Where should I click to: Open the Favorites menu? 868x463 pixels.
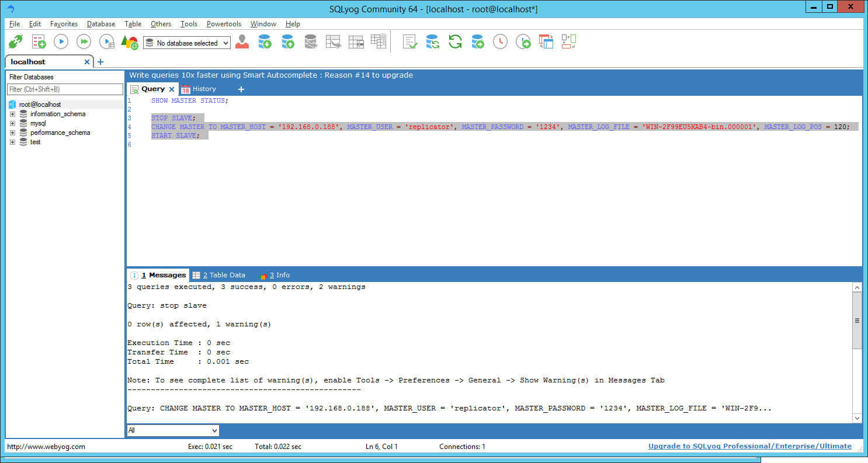pos(64,24)
